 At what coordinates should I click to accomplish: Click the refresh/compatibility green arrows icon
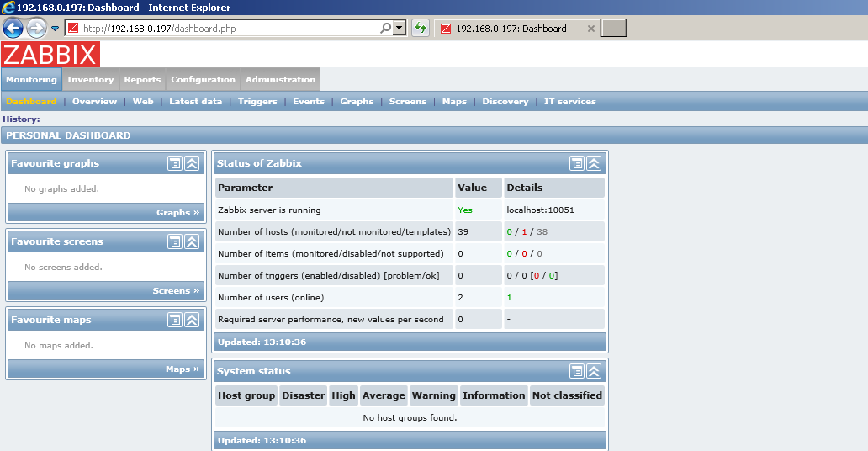pos(421,28)
